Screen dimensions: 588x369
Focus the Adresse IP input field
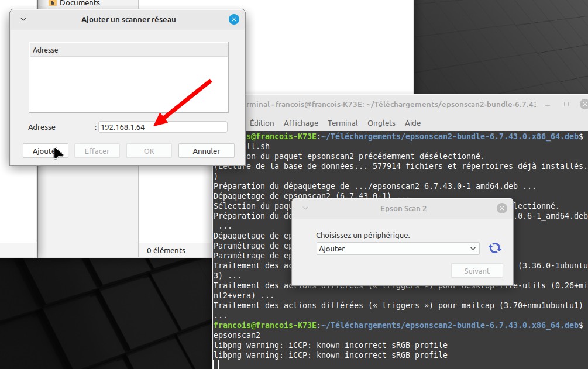163,127
